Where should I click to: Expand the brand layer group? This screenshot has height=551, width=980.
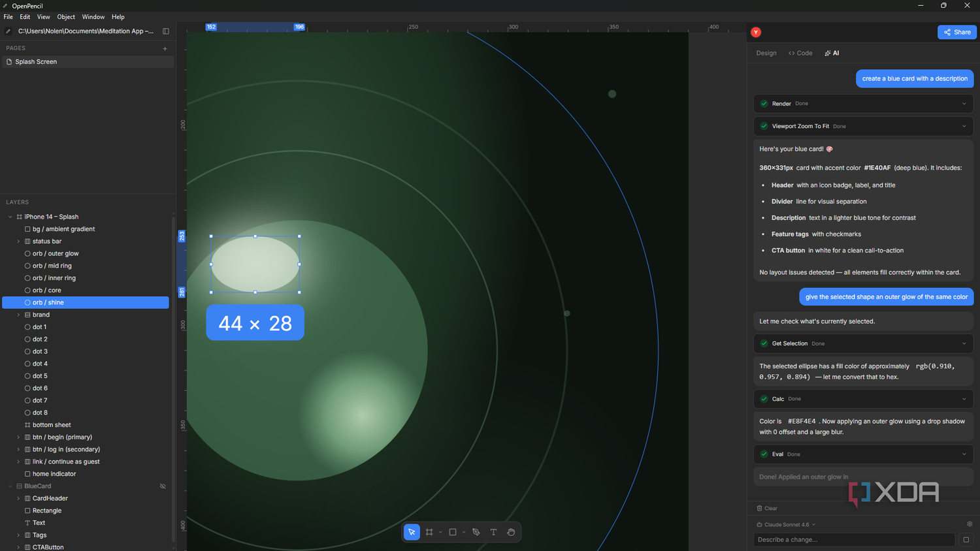click(18, 315)
